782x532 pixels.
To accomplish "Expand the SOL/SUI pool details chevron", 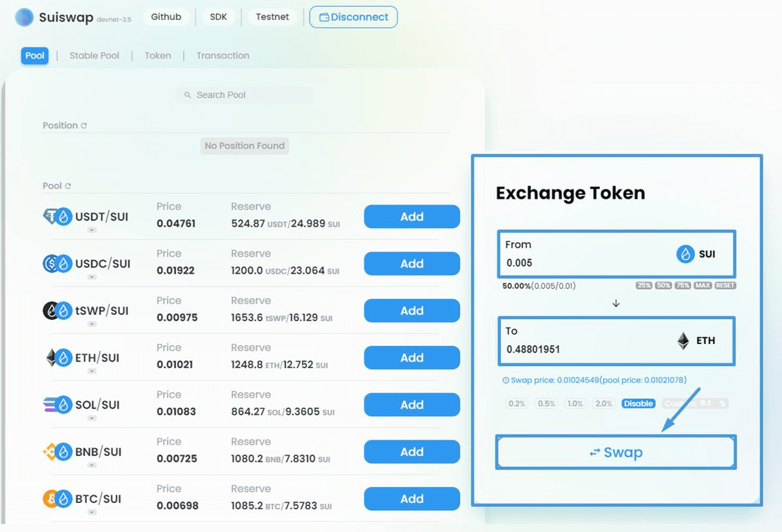I will tap(92, 418).
